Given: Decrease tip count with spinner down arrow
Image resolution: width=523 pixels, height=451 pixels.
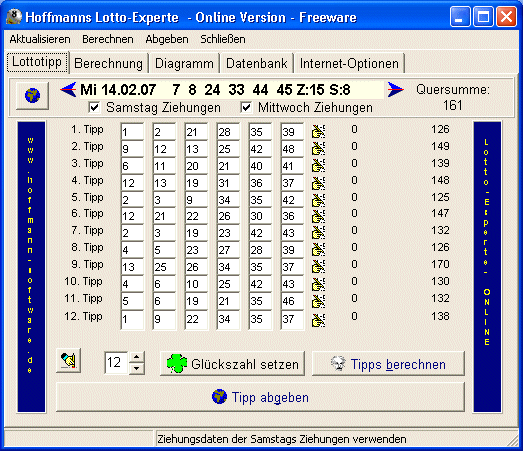Looking at the screenshot, I should (x=136, y=368).
